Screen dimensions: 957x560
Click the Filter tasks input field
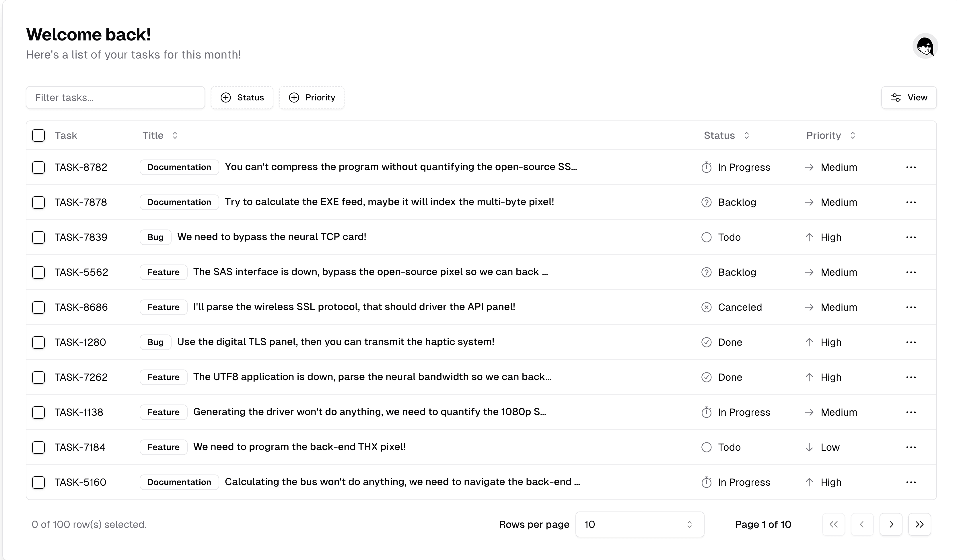115,98
